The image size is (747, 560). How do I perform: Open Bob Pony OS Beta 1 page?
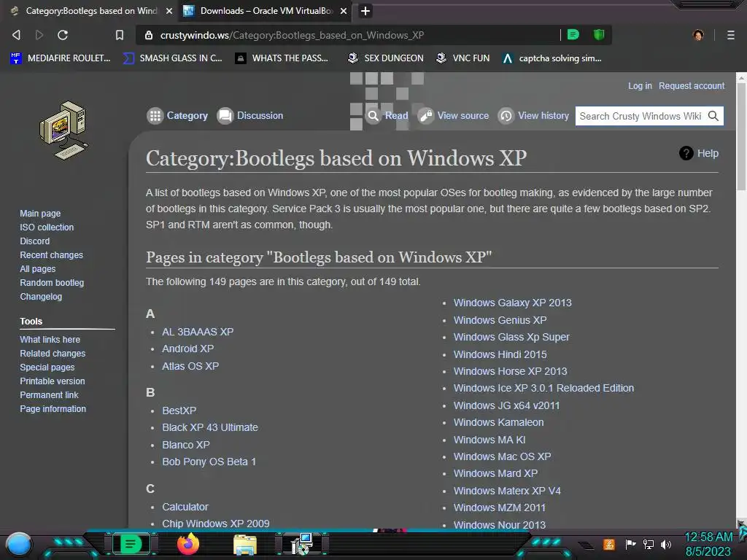coord(209,462)
